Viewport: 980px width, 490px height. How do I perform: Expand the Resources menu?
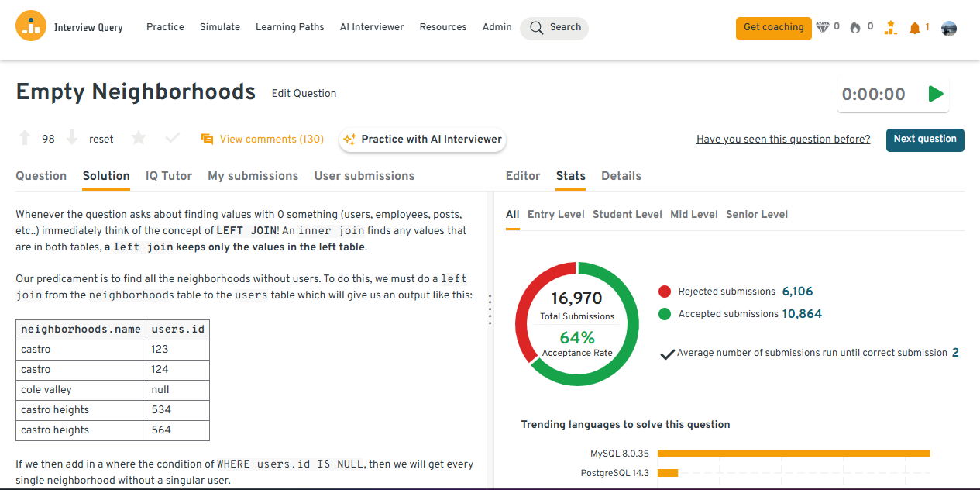pos(442,27)
